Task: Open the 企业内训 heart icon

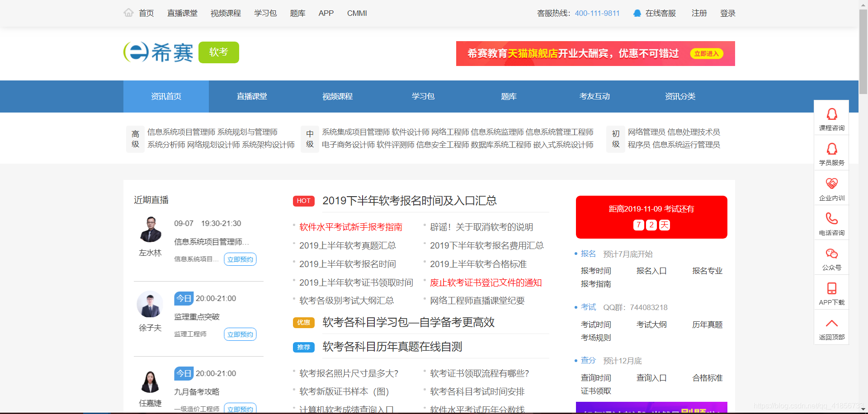Action: tap(831, 183)
